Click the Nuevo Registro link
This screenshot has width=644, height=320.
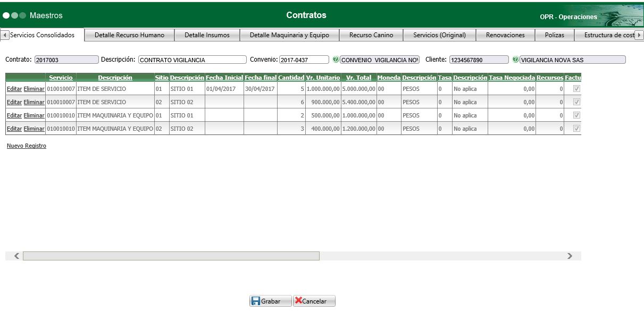click(27, 146)
